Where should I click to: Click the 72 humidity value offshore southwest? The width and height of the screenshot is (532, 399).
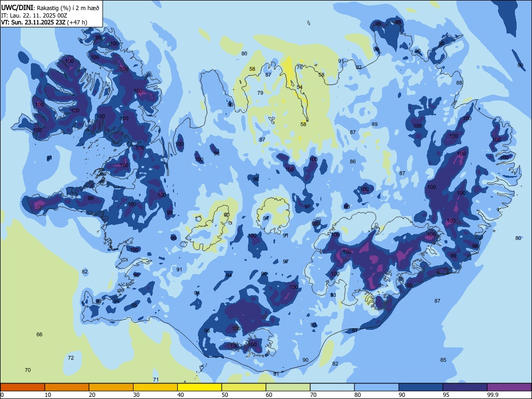pos(71,358)
